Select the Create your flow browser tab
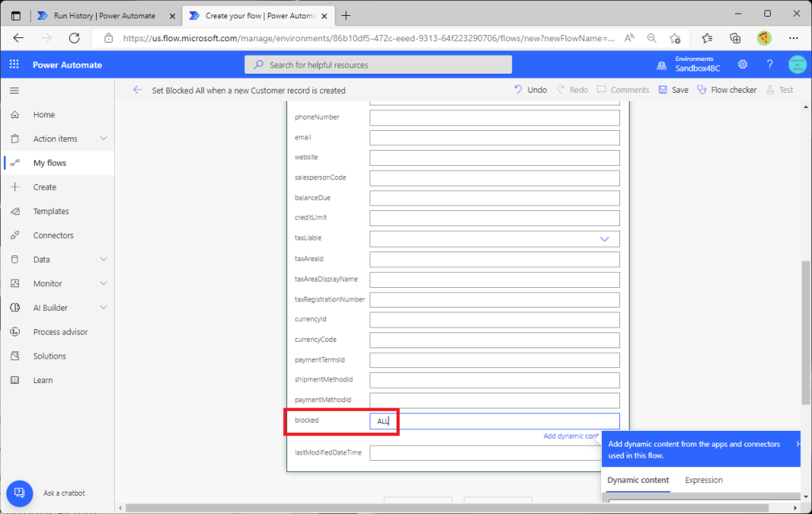This screenshot has height=514, width=812. coord(260,16)
